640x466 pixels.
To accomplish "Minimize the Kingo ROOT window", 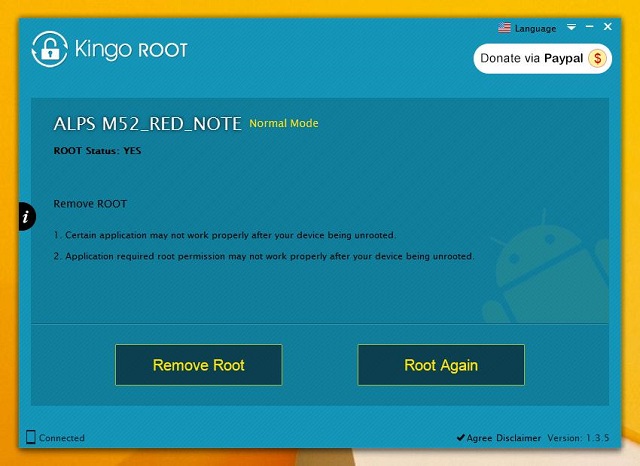I will (x=589, y=27).
